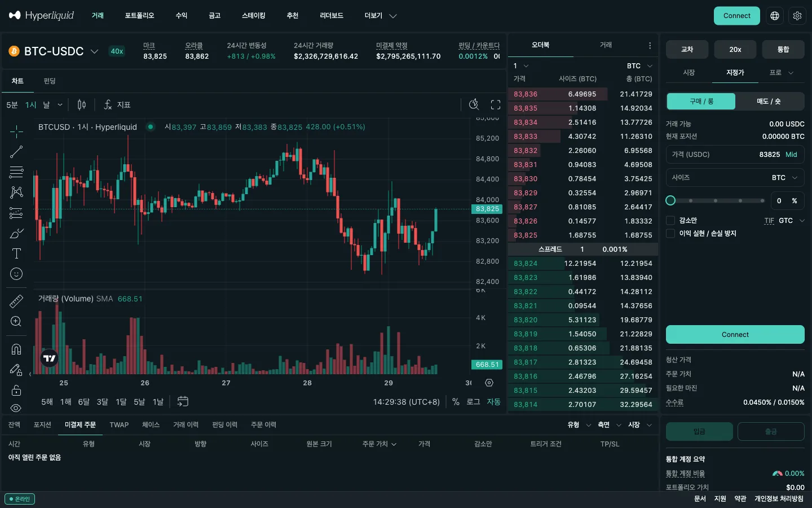
Task: Enable 이익 실현 / 손실 방지 checkbox
Action: [x=670, y=233]
